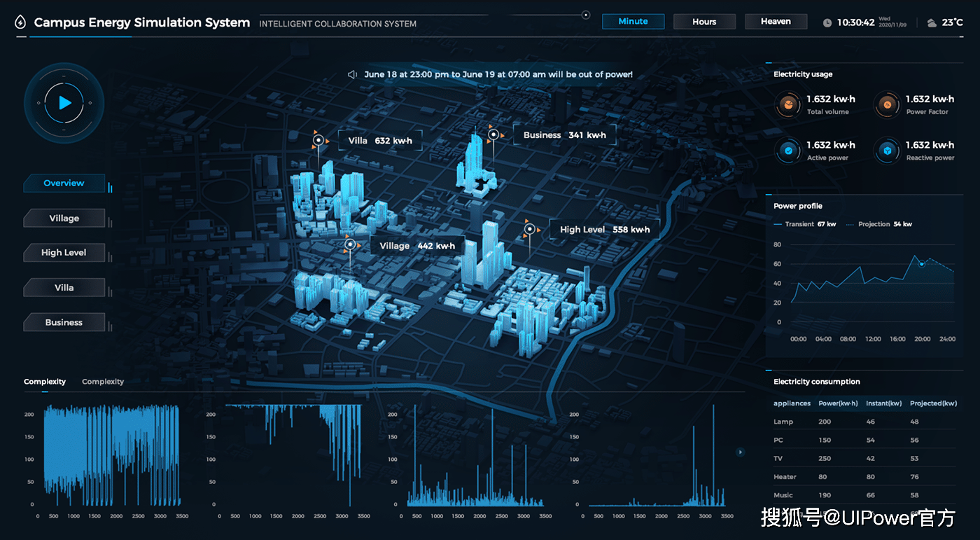
Task: Click the Transient 67 kw legend entry
Action: tap(805, 224)
